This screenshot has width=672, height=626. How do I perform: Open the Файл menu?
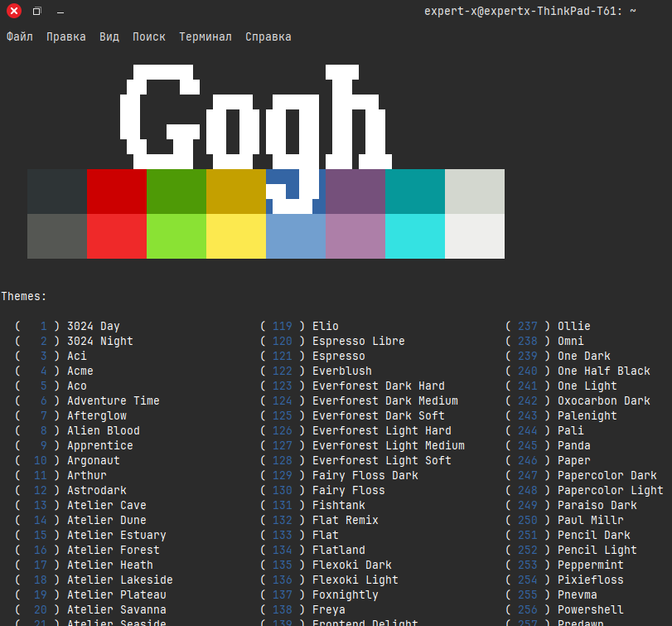[x=20, y=36]
